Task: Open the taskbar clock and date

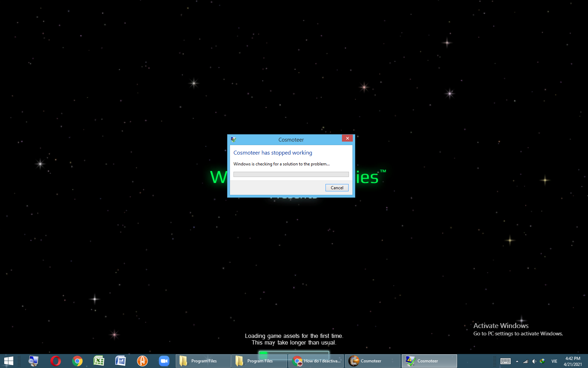Action: [x=573, y=361]
